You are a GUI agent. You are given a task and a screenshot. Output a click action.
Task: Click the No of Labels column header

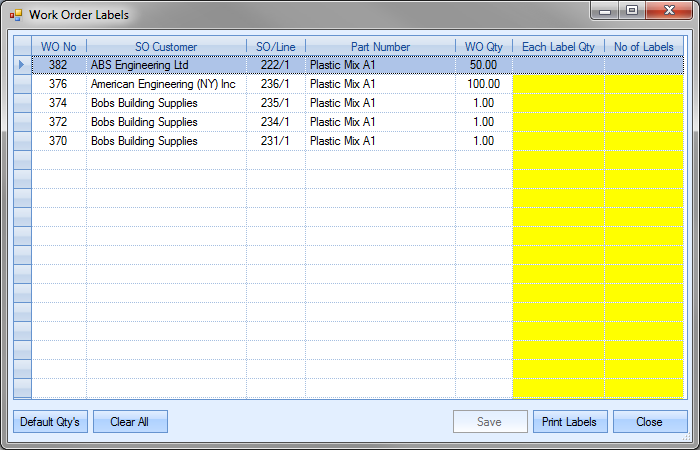point(644,46)
